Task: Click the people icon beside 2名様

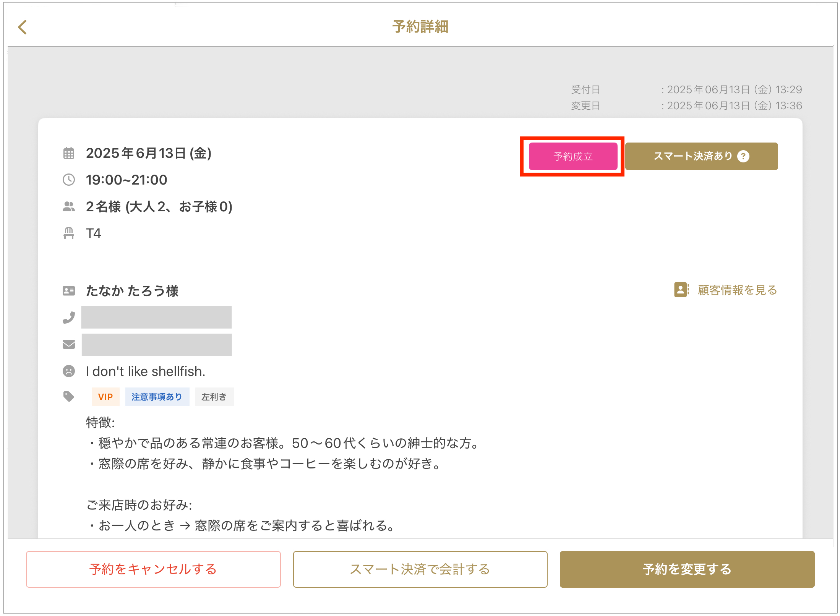Action: (69, 207)
